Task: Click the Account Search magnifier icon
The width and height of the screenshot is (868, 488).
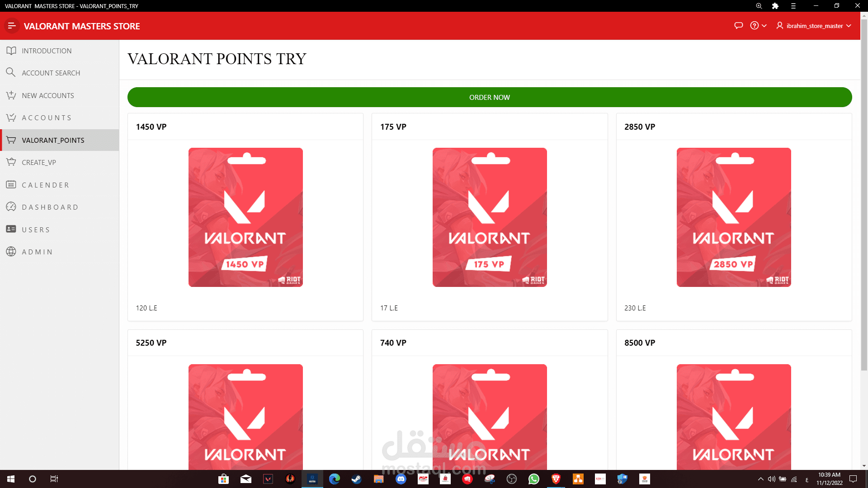Action: (x=11, y=72)
